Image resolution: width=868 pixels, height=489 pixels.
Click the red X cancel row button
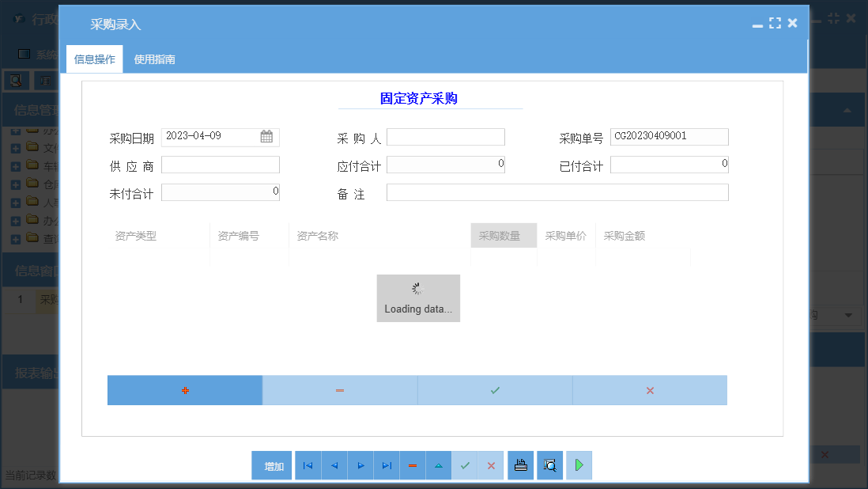point(649,390)
